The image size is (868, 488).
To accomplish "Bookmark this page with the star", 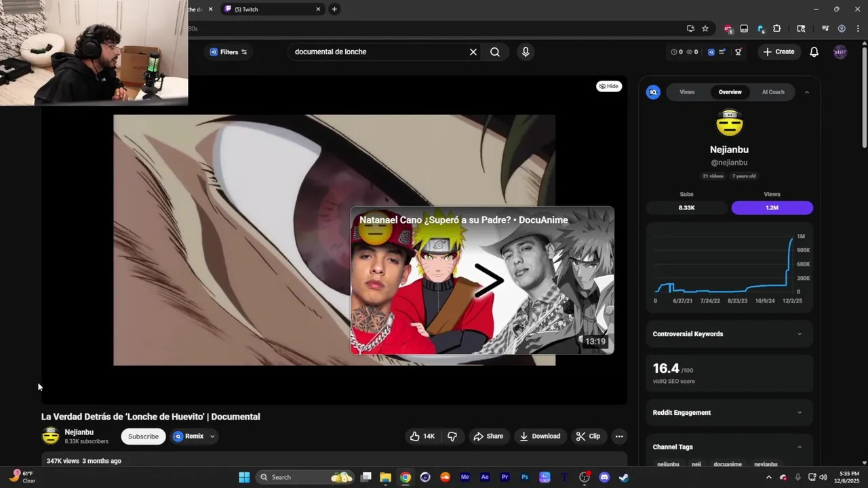I will tap(705, 28).
